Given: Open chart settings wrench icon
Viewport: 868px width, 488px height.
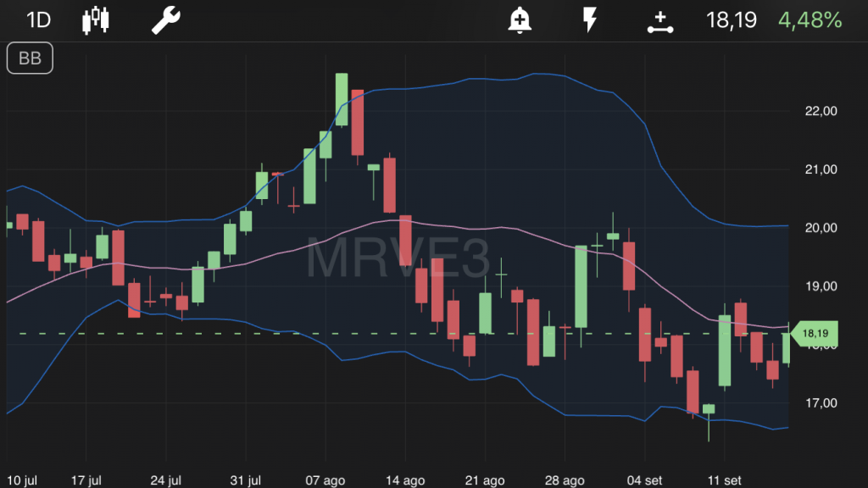Looking at the screenshot, I should [166, 20].
